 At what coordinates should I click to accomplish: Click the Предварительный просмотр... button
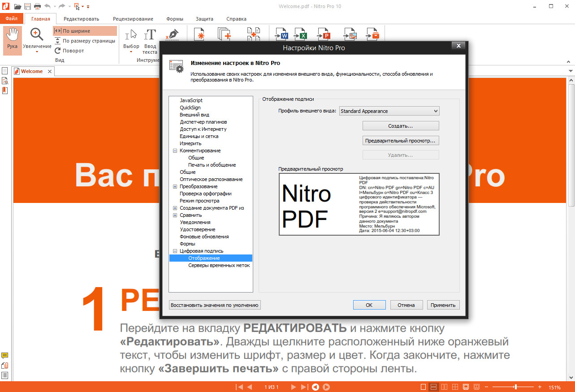pyautogui.click(x=401, y=140)
